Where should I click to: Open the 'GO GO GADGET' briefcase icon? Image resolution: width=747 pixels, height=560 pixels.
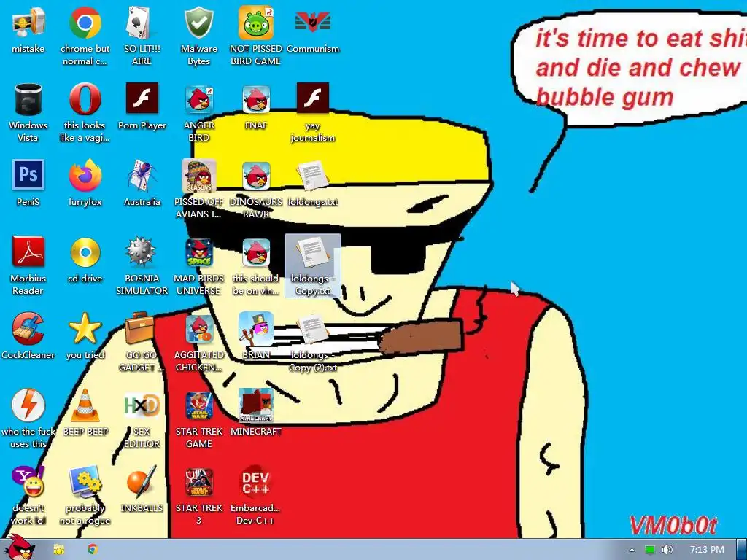(x=139, y=328)
